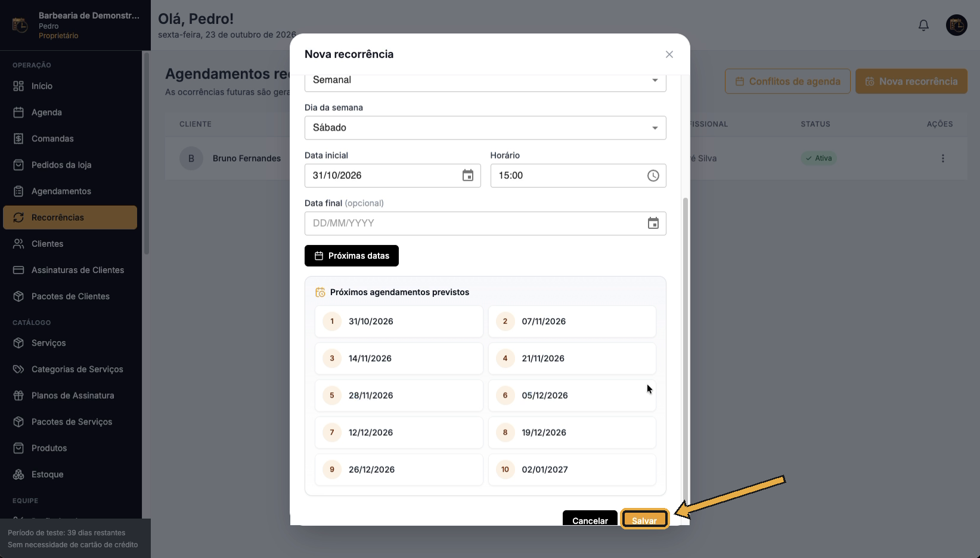Open the calendar picker for Data final
The width and height of the screenshot is (980, 558).
point(653,223)
